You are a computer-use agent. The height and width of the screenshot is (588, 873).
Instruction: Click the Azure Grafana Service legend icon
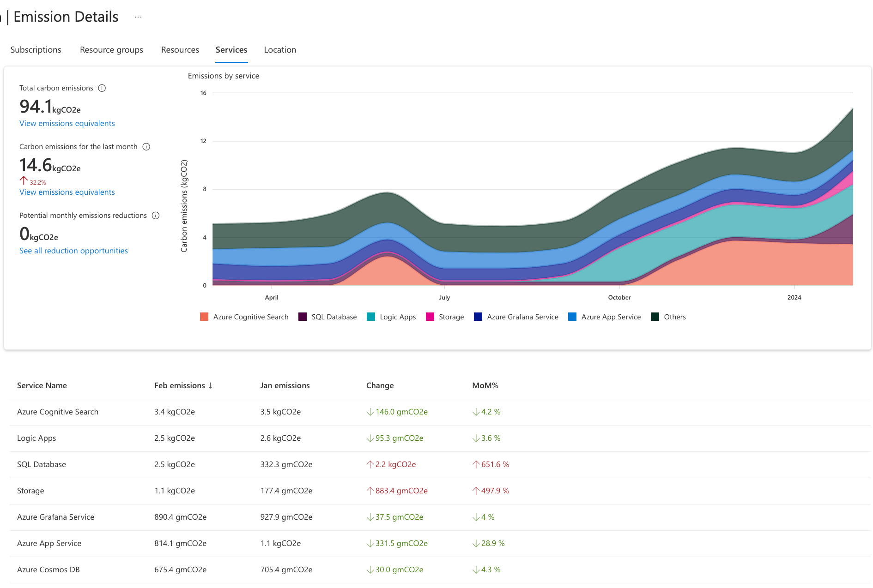[478, 317]
